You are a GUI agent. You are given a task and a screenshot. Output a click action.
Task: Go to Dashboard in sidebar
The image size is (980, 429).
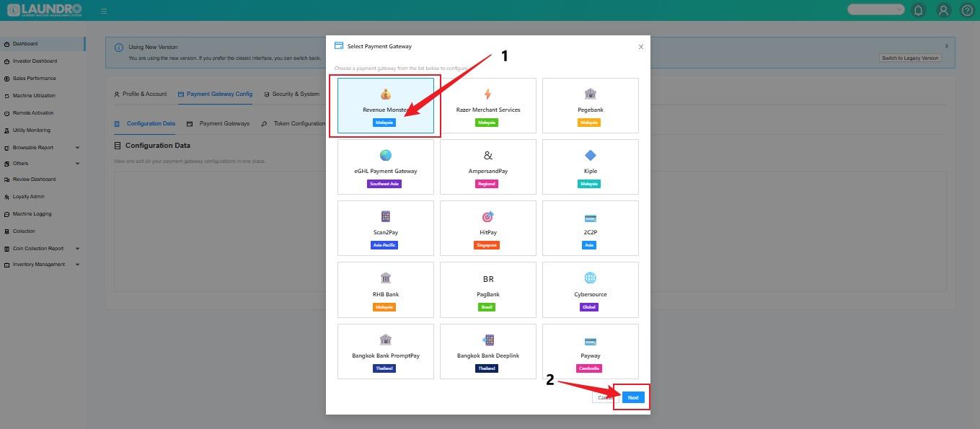coord(43,44)
